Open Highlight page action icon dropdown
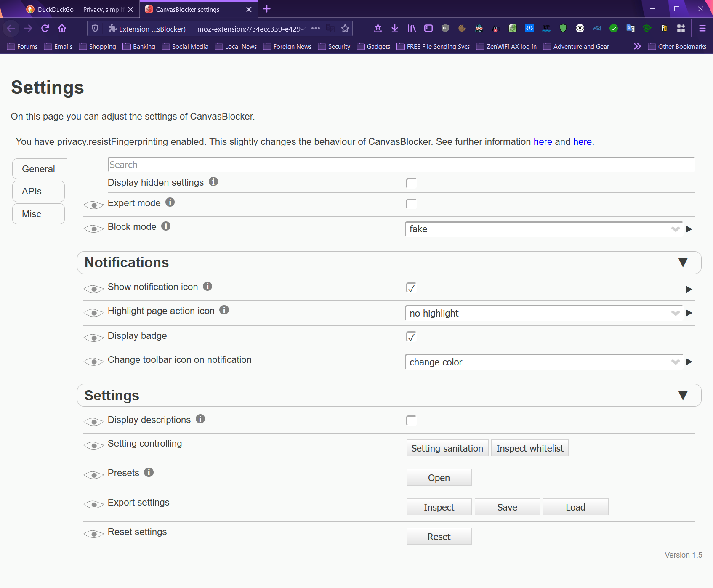713x588 pixels. coord(543,313)
